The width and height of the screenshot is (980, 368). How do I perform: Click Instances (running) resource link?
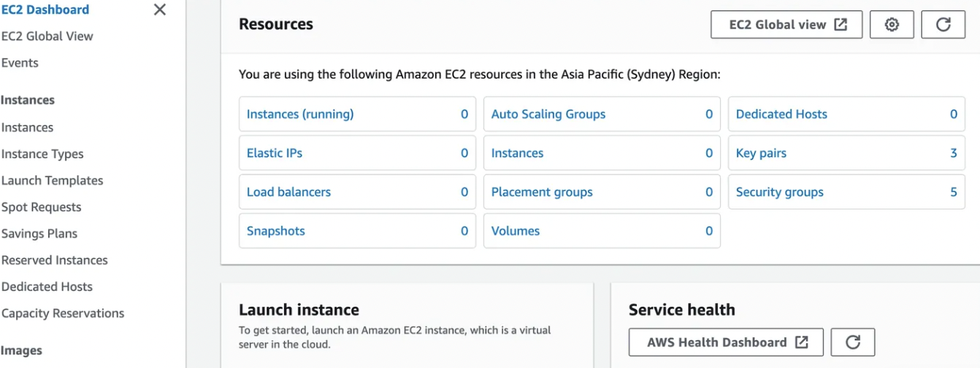pos(300,114)
